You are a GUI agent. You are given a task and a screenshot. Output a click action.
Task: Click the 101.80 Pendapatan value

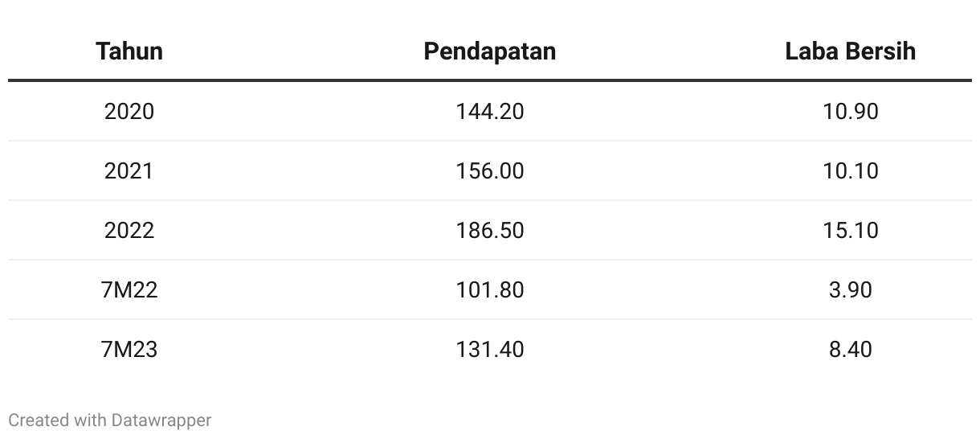pyautogui.click(x=489, y=289)
